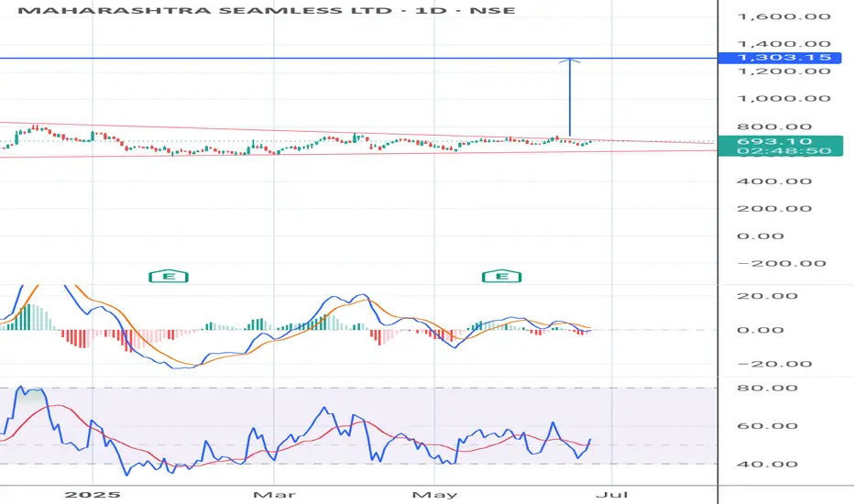Click the chart title Maharashtra Seamless Ltd
This screenshot has width=854, height=504.
267,10
